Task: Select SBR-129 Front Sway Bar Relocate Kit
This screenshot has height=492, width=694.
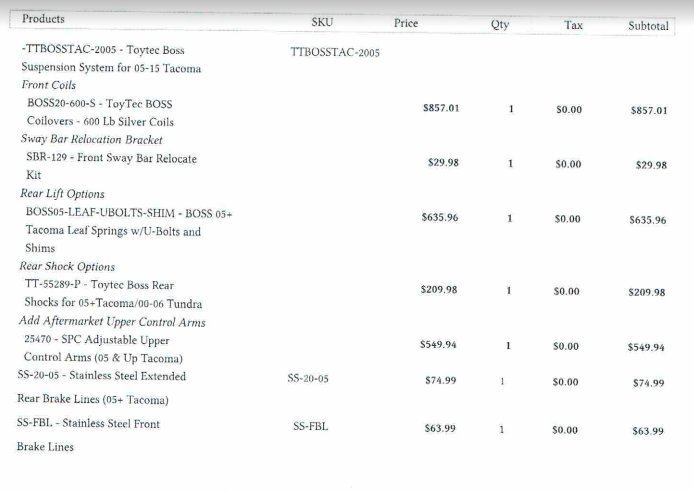Action: click(x=112, y=166)
